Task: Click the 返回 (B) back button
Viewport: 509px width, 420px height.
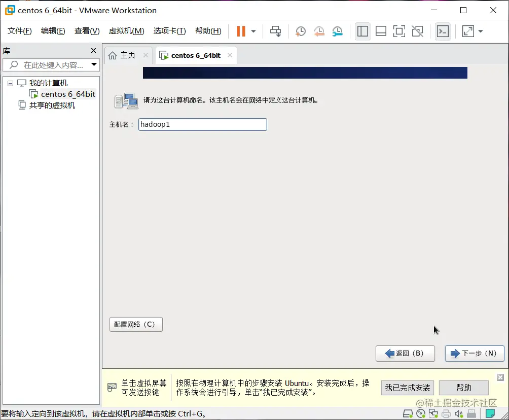Action: tap(405, 354)
